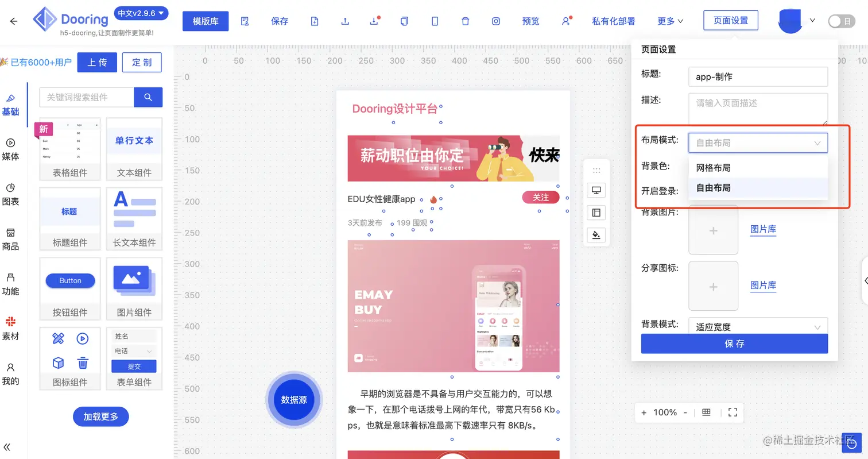The width and height of the screenshot is (868, 459).
Task: Select the 表单组件 form component
Action: [134, 358]
